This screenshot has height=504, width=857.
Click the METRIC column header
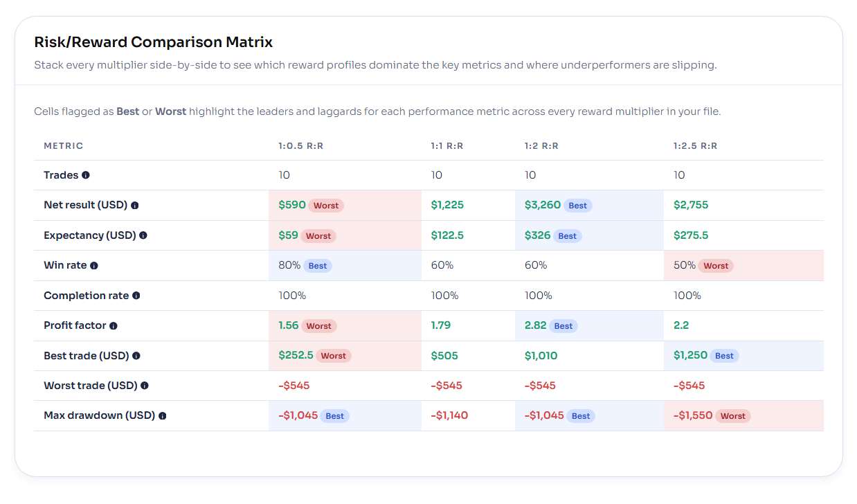[x=64, y=146]
